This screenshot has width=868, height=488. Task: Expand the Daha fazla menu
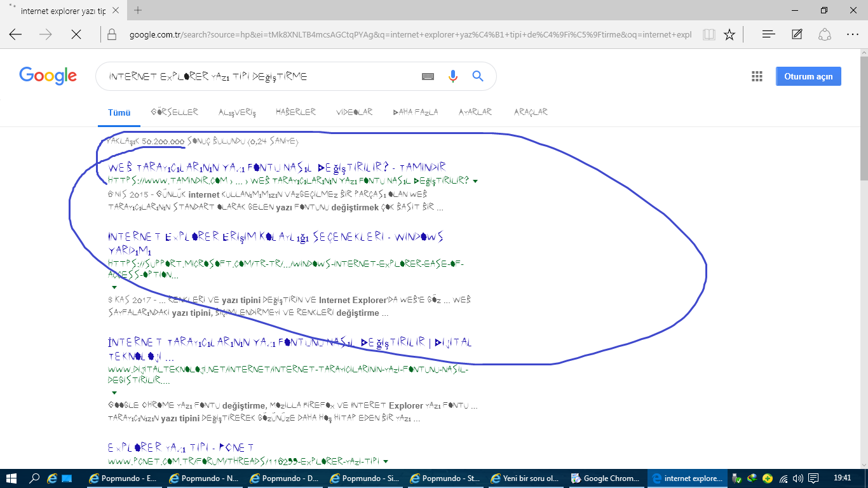click(x=416, y=112)
